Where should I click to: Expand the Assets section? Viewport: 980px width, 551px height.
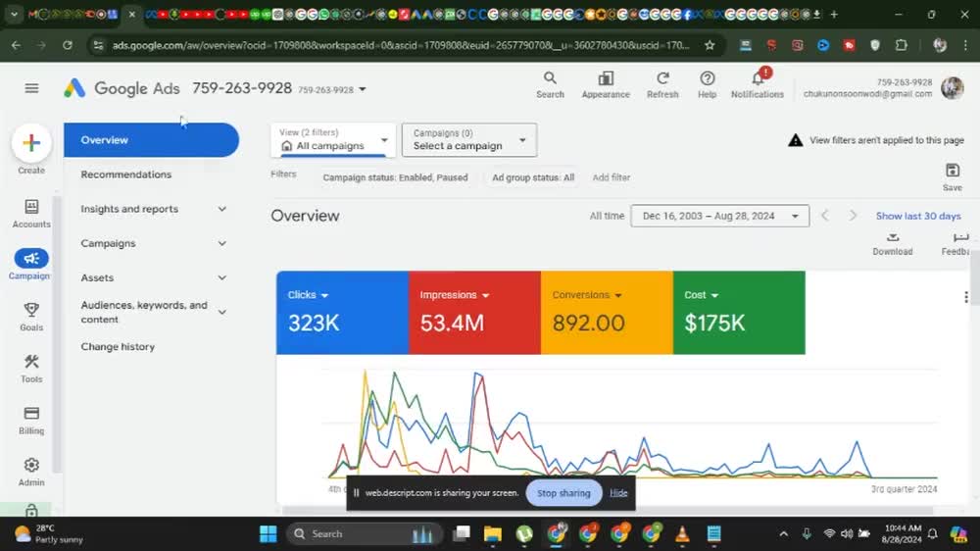(x=221, y=277)
